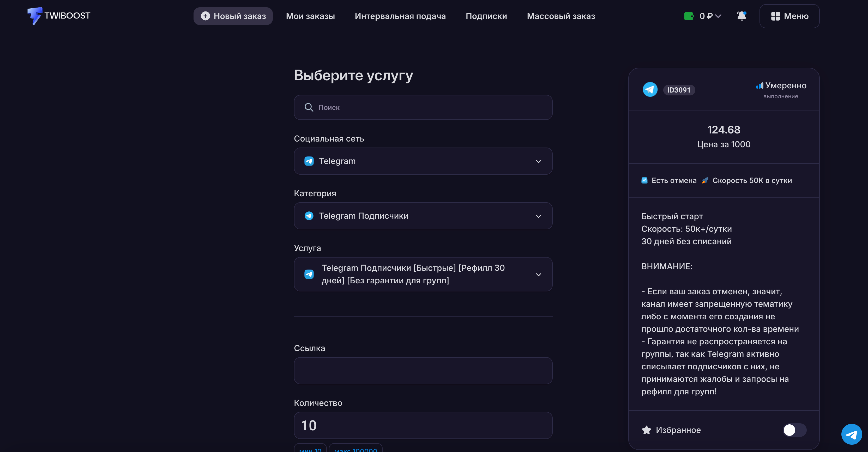Click the Умеренно signal bars icon
The image size is (868, 452).
click(759, 85)
